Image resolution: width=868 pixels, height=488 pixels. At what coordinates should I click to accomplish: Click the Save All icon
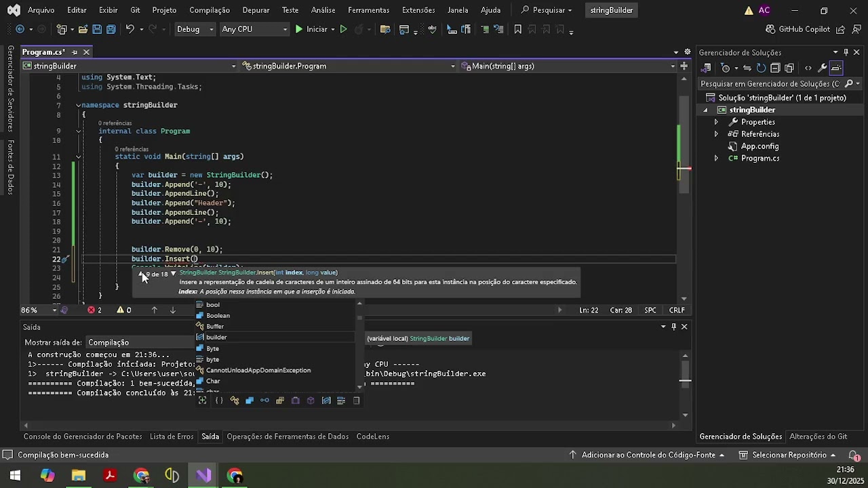tap(111, 29)
